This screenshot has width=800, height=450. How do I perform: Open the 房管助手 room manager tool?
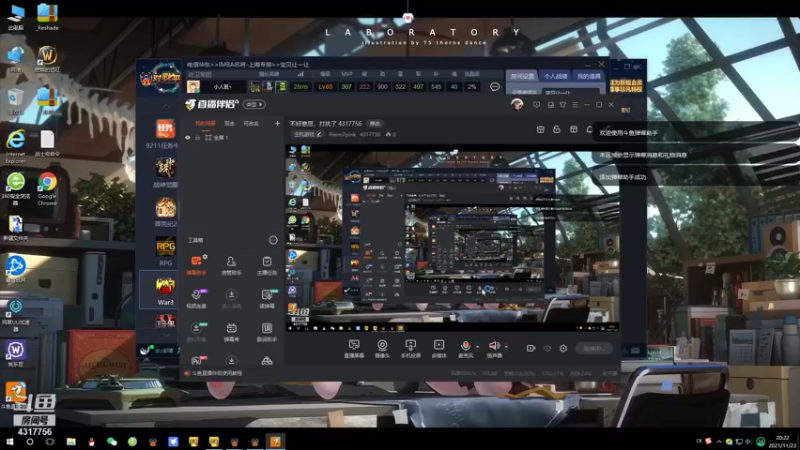[x=231, y=265]
